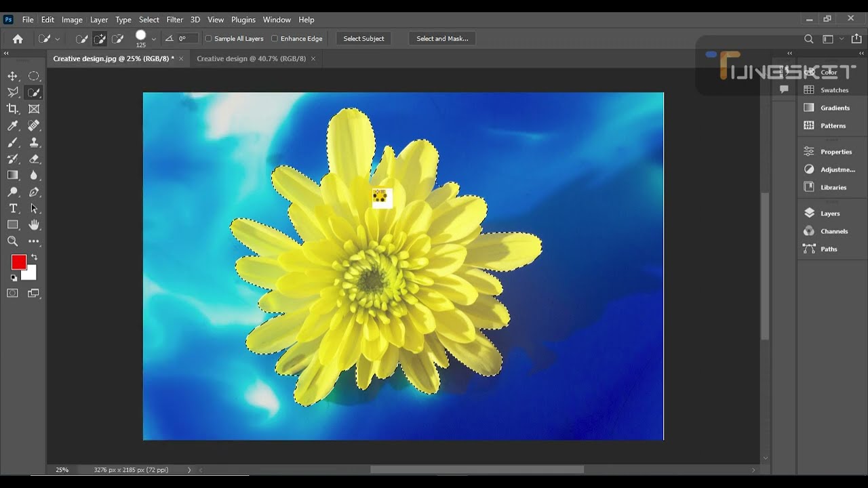Select the Hand tool
This screenshot has width=868, height=488.
[x=34, y=224]
